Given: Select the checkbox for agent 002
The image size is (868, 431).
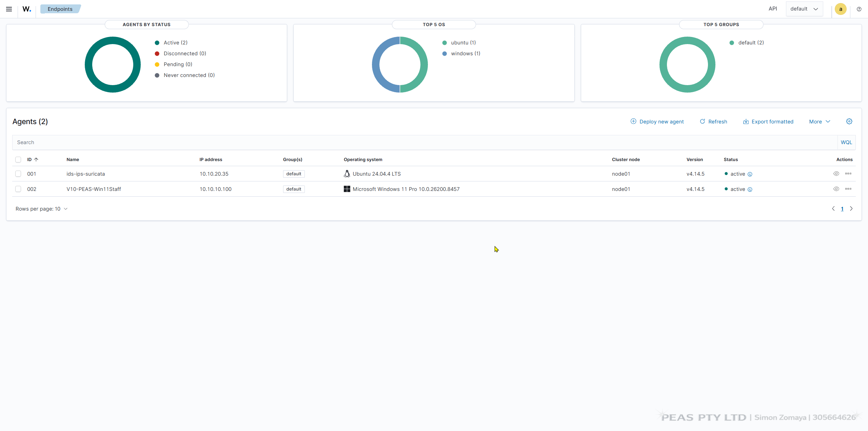Looking at the screenshot, I should pos(18,189).
